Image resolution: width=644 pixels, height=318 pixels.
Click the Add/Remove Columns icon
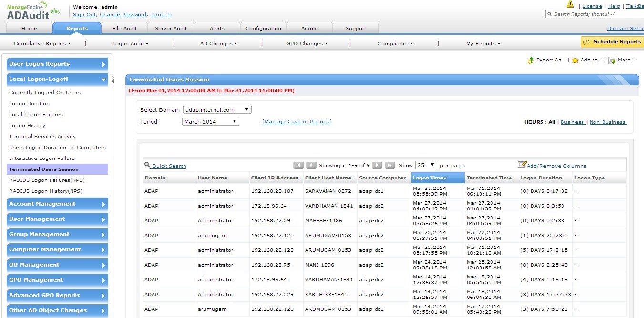tap(521, 165)
